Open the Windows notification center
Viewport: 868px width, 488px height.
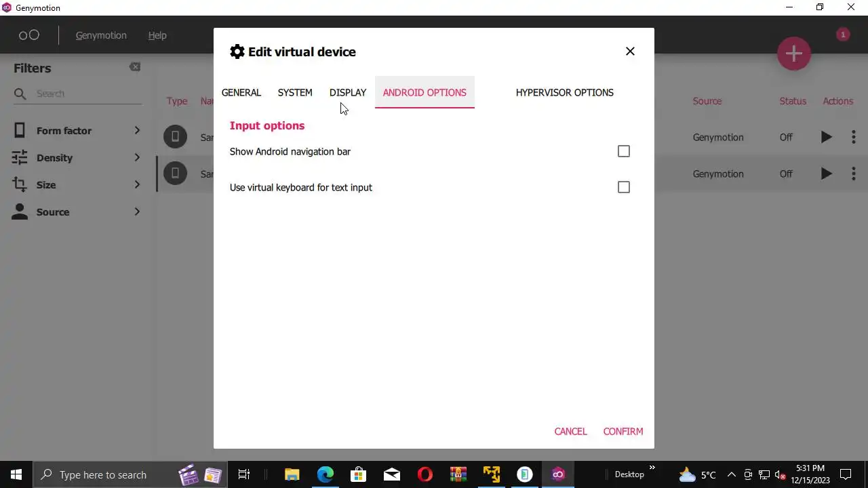point(846,474)
